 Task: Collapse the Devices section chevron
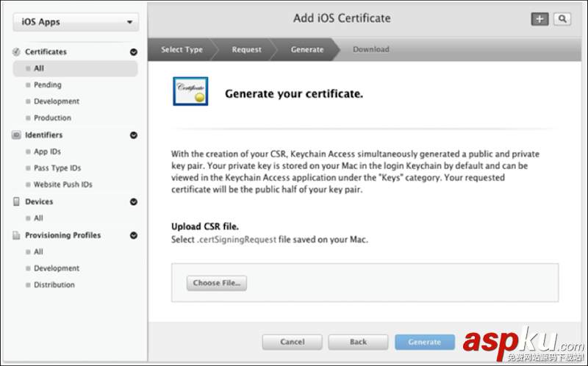click(x=134, y=201)
